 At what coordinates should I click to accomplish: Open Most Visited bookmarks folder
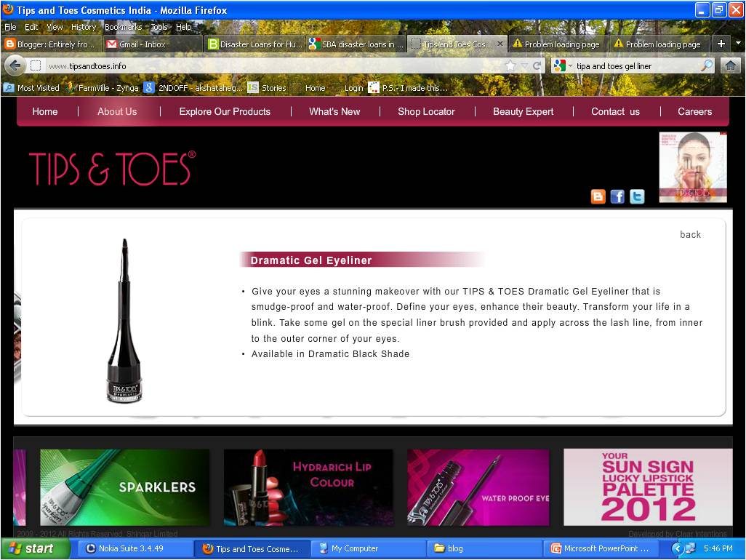[x=31, y=87]
